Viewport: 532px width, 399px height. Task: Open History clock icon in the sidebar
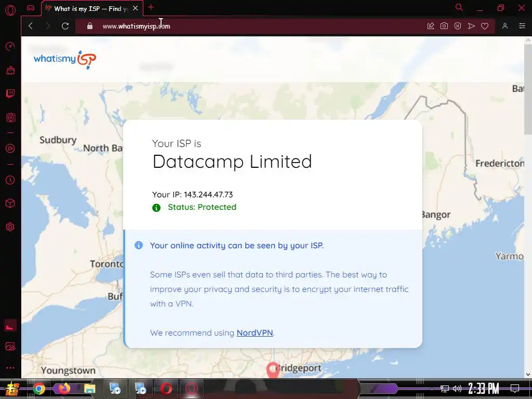point(10,180)
